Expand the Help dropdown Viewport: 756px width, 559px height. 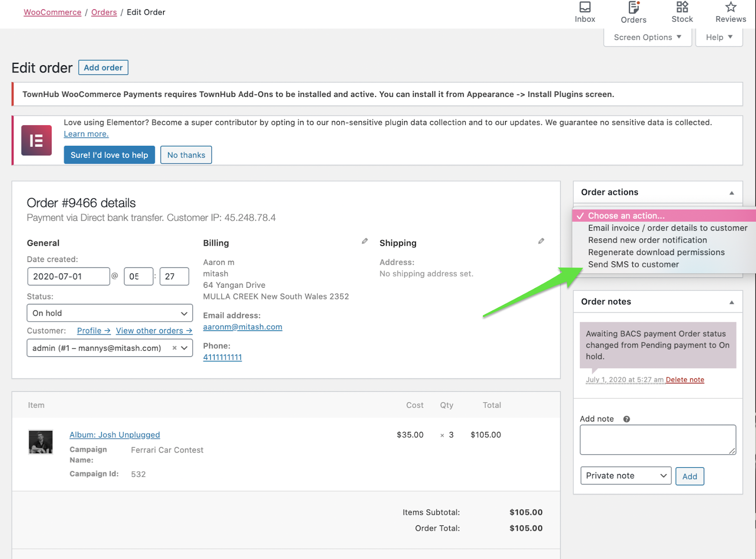pos(719,37)
